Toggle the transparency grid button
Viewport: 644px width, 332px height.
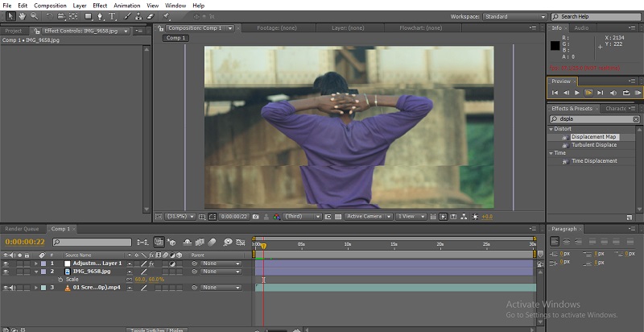pyautogui.click(x=338, y=217)
